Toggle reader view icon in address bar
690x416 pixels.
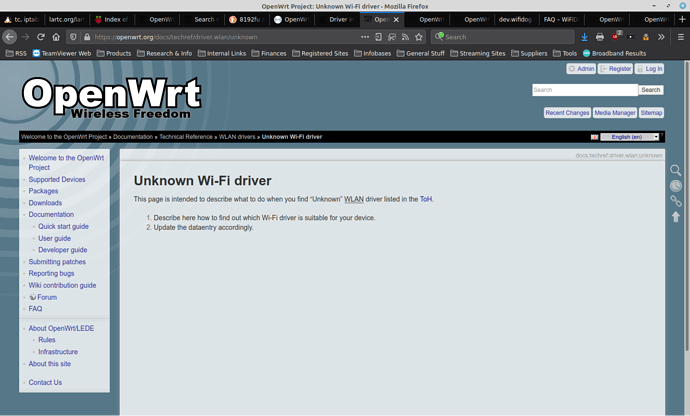(378, 37)
